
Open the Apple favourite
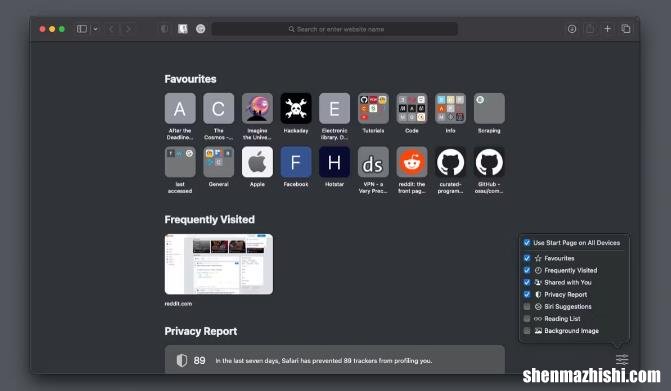point(257,162)
